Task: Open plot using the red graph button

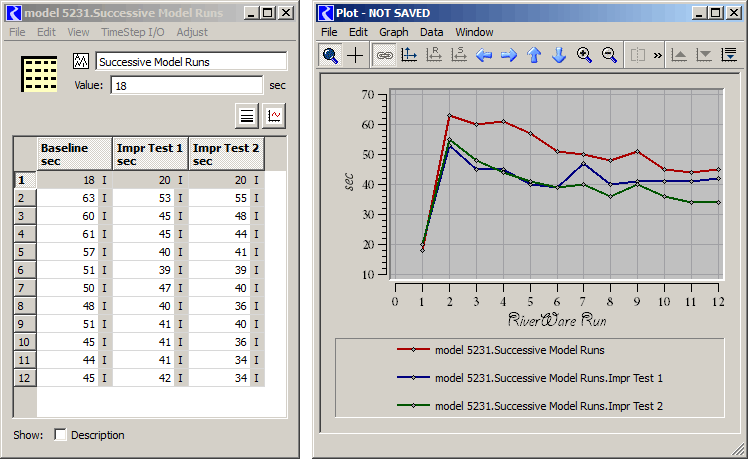Action: coord(274,116)
